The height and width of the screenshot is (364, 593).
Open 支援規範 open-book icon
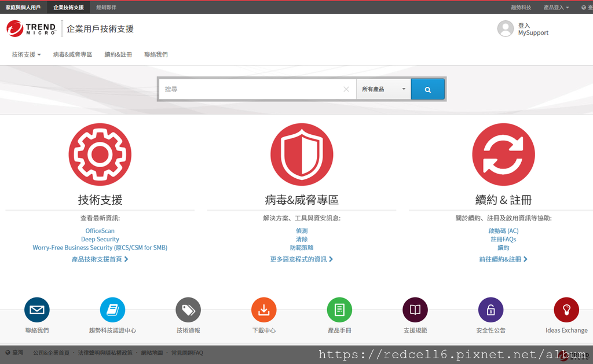coord(415,310)
